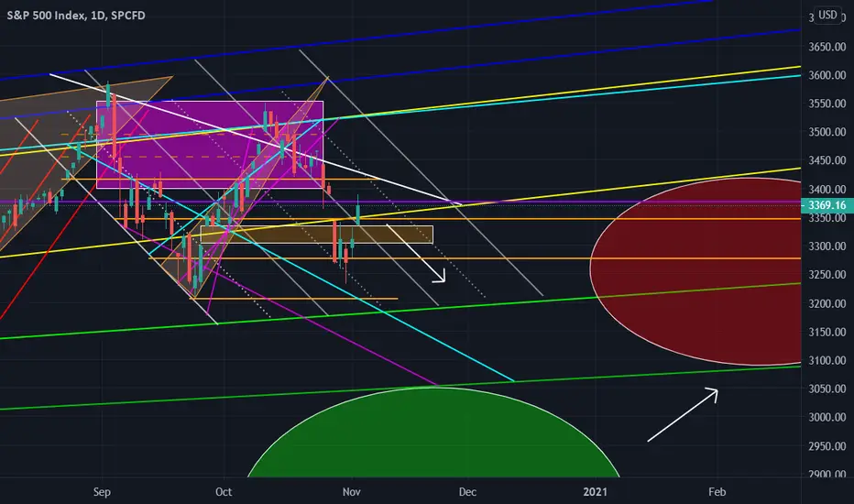Click the USD currency button
Viewport: 854px width, 504px height.
827,15
